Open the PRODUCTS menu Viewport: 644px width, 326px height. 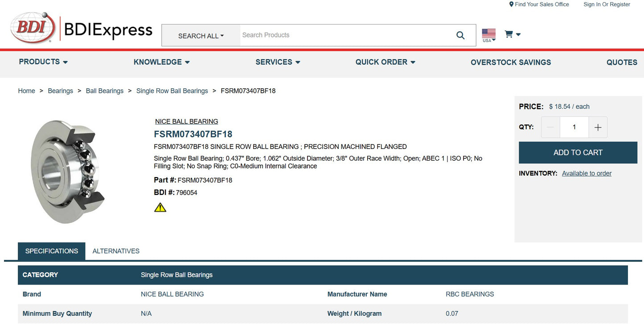[x=43, y=62]
